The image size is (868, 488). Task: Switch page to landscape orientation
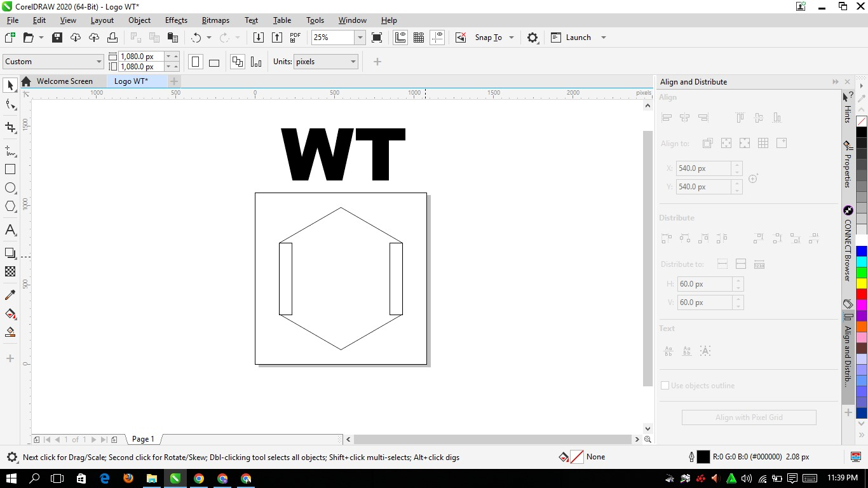tap(214, 62)
